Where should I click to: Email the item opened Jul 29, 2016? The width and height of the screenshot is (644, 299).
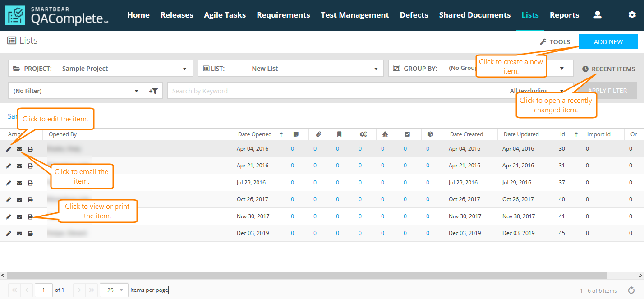pos(19,183)
